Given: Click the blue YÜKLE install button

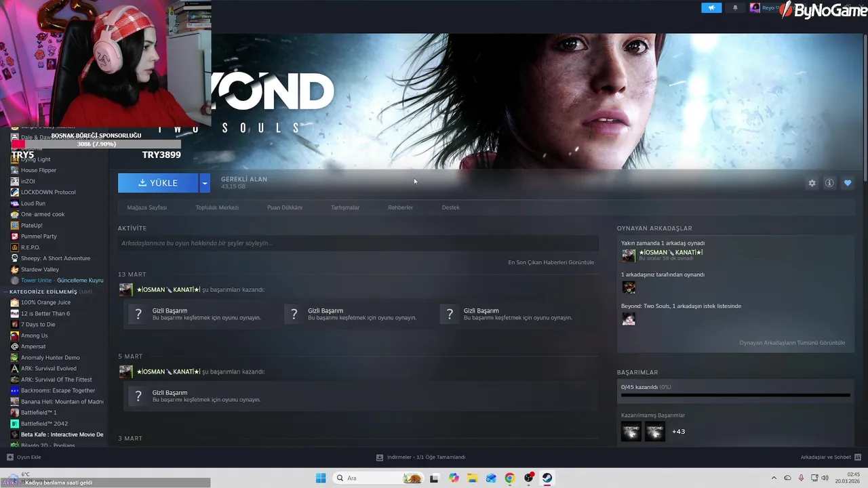Looking at the screenshot, I should (x=158, y=183).
